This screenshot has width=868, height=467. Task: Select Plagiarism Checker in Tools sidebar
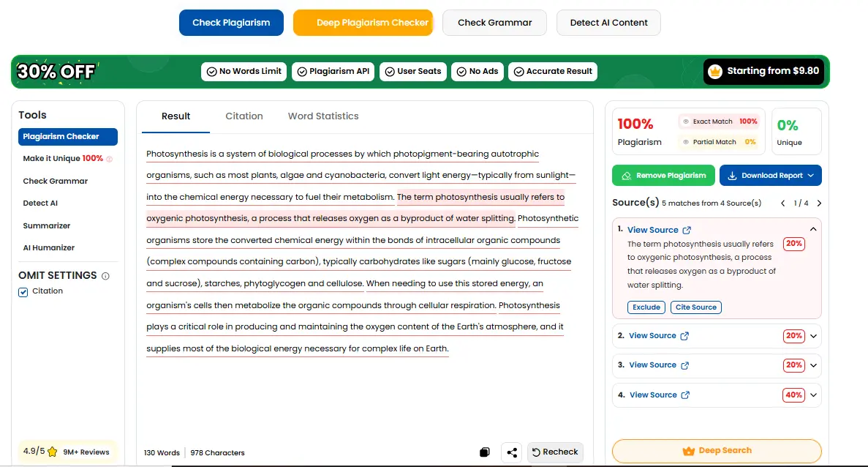click(68, 137)
